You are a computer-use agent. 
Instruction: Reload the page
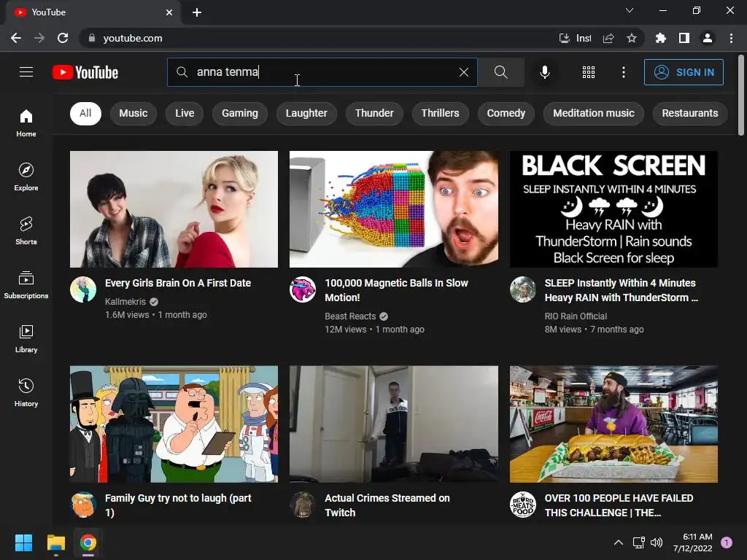63,38
